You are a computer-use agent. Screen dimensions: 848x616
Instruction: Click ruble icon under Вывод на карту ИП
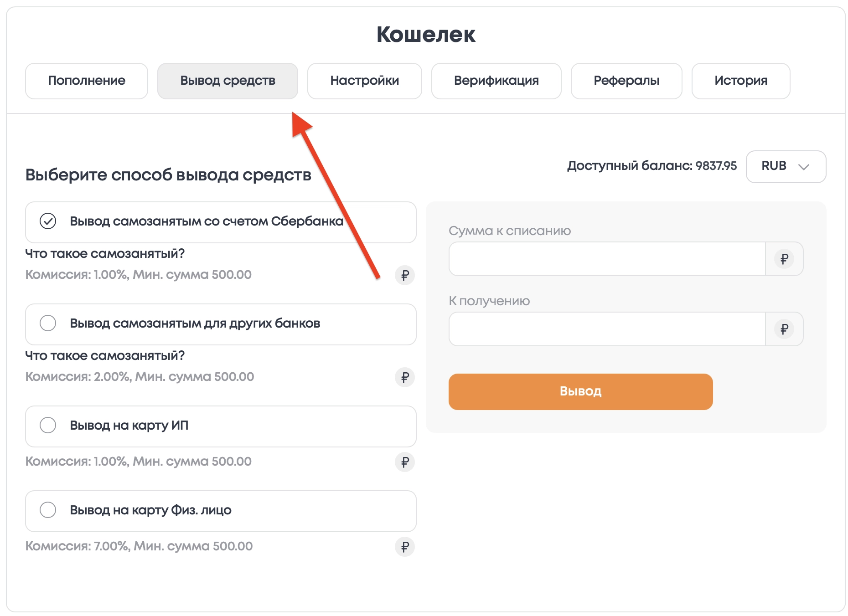(404, 462)
